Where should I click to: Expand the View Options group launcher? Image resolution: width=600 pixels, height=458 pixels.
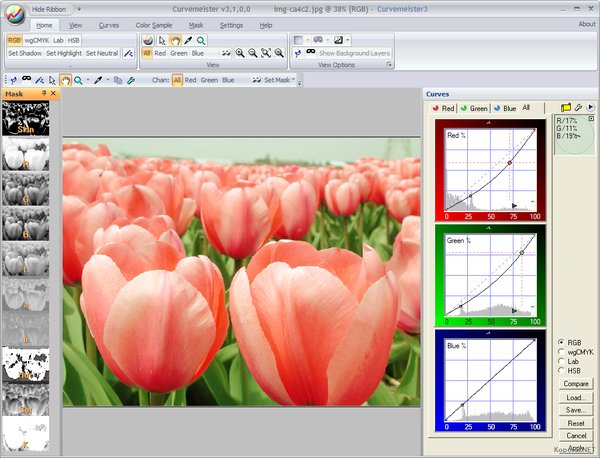coord(389,64)
